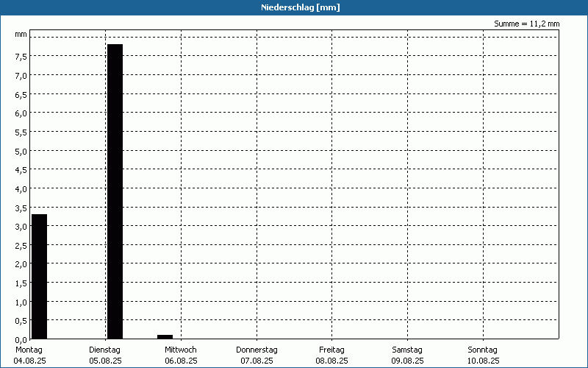Click the Samstag day label
This screenshot has height=368, width=588.
(x=407, y=350)
